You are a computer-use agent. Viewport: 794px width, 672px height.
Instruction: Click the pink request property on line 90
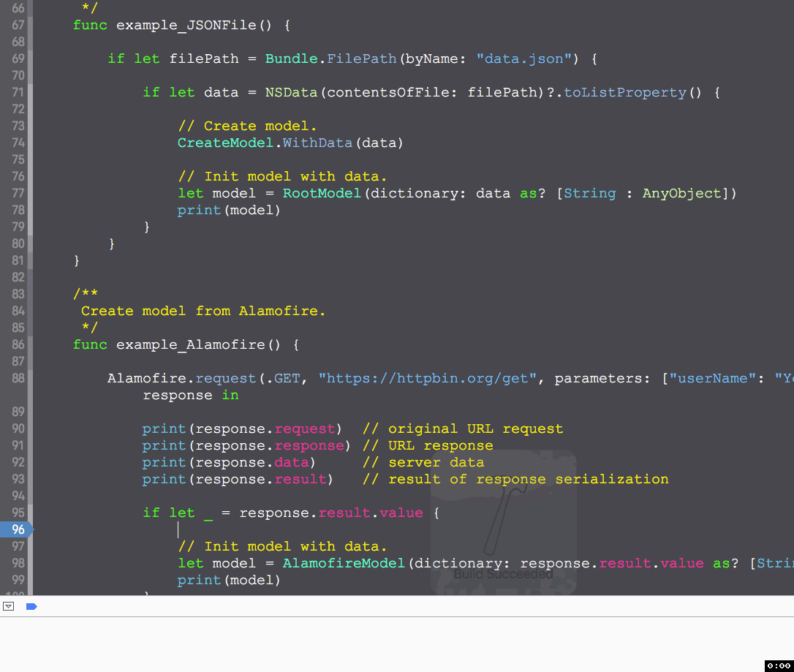(x=304, y=429)
